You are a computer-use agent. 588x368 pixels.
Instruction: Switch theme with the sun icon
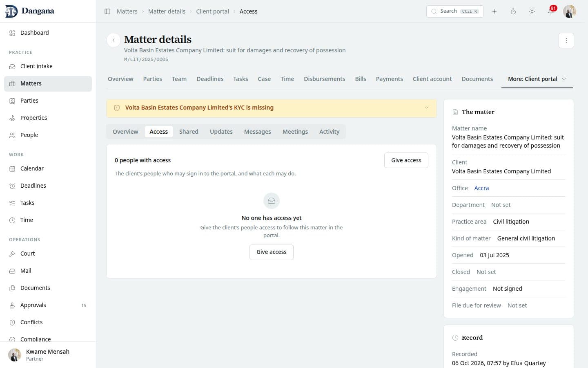(532, 11)
